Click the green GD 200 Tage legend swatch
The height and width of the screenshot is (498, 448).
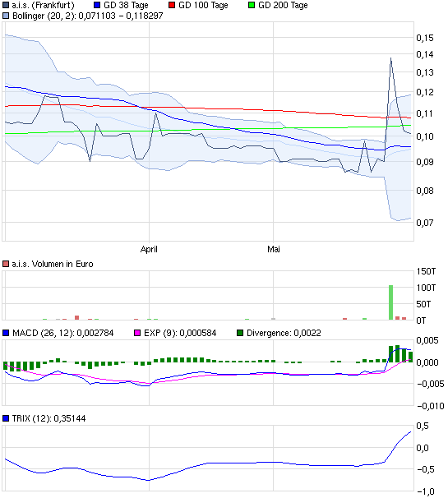pyautogui.click(x=252, y=6)
